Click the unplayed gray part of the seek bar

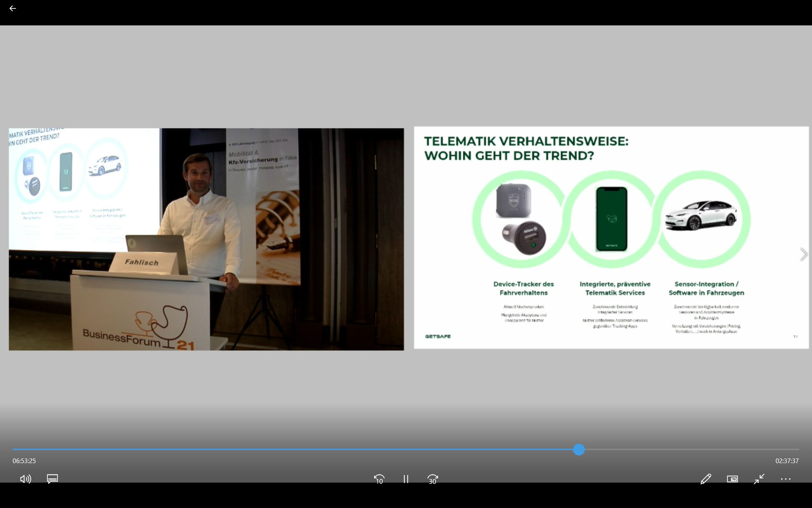689,450
